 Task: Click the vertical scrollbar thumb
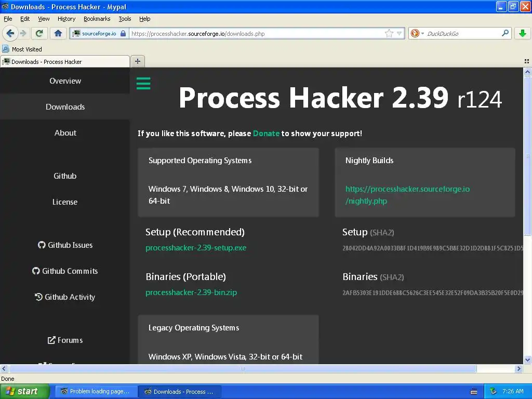(527, 156)
